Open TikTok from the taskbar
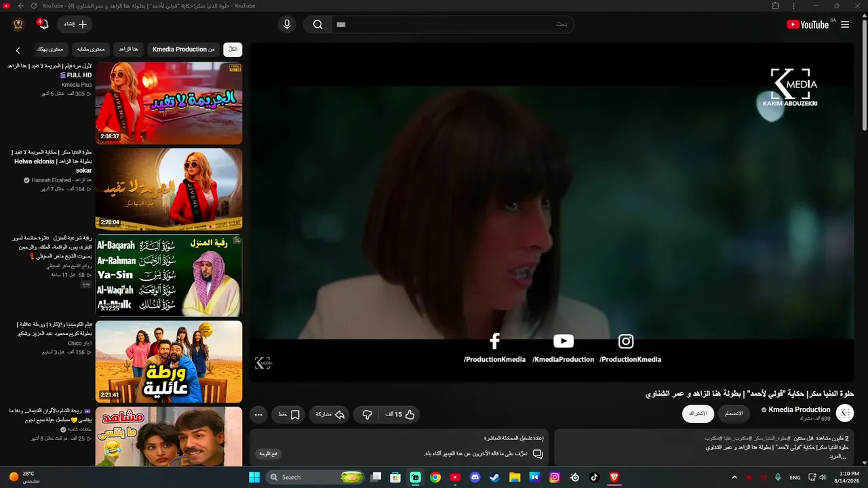The height and width of the screenshot is (488, 868). click(x=595, y=477)
